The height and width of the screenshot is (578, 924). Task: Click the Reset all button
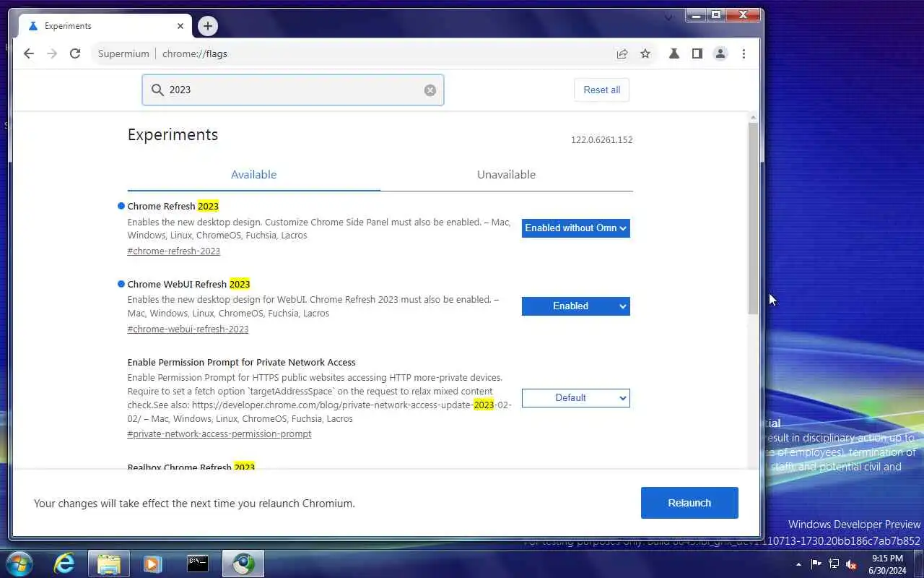click(602, 90)
